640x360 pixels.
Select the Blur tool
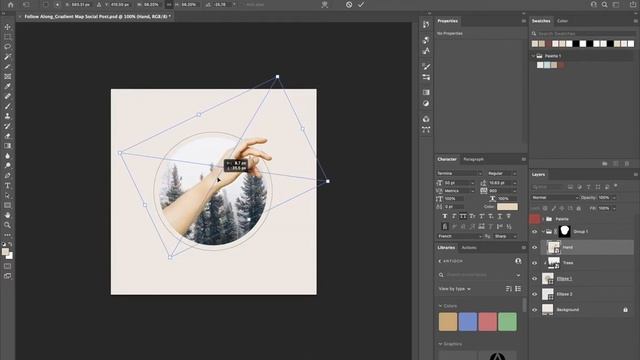[7, 156]
